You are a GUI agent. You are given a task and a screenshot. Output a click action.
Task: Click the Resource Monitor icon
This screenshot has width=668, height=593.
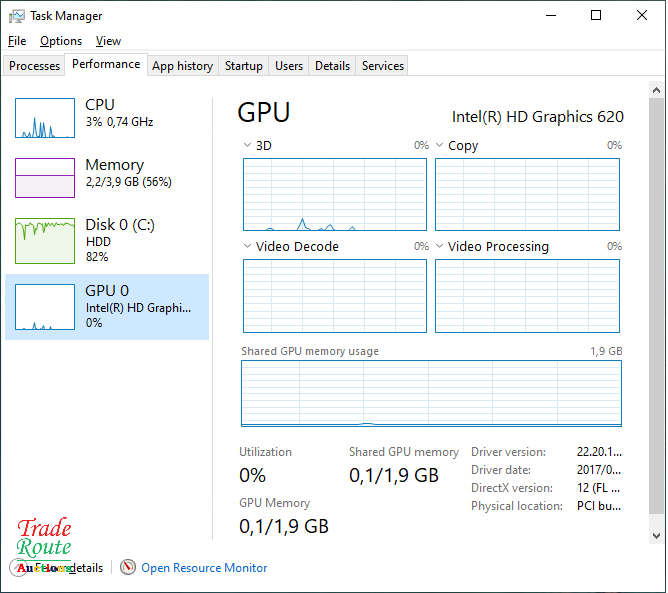pyautogui.click(x=127, y=568)
